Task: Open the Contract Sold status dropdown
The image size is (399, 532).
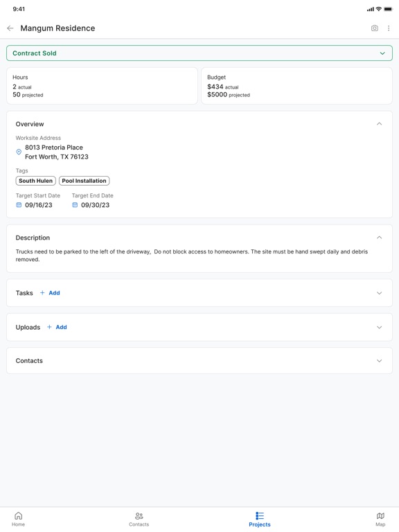Action: (x=199, y=53)
